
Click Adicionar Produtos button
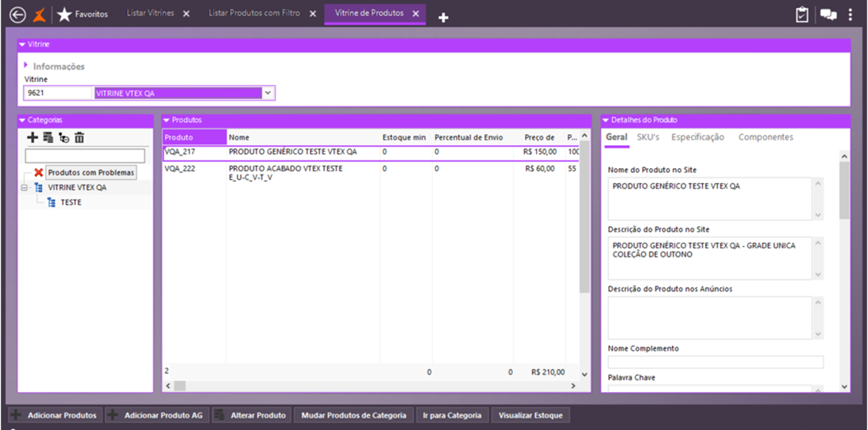[56, 416]
